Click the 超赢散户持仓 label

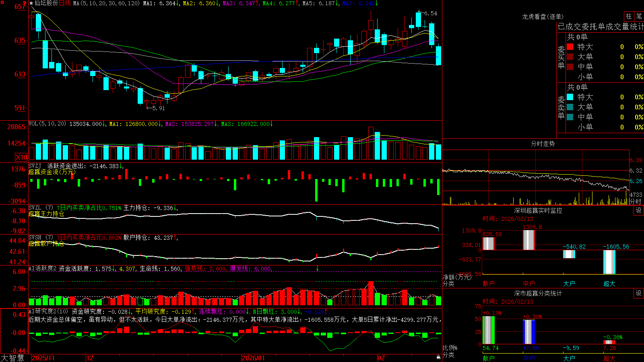tap(46, 243)
